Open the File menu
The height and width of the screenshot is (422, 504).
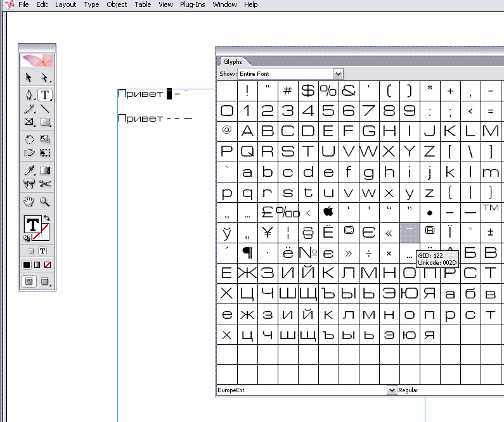coord(23,4)
